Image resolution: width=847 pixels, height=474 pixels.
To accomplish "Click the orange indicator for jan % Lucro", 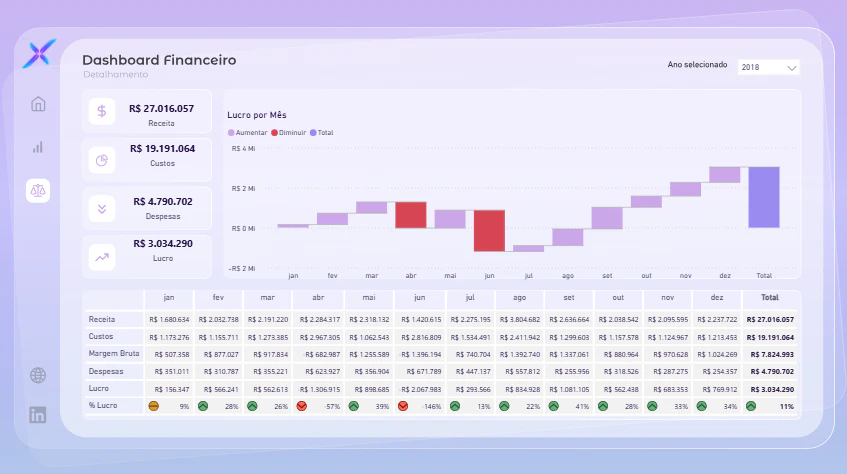I will click(153, 406).
